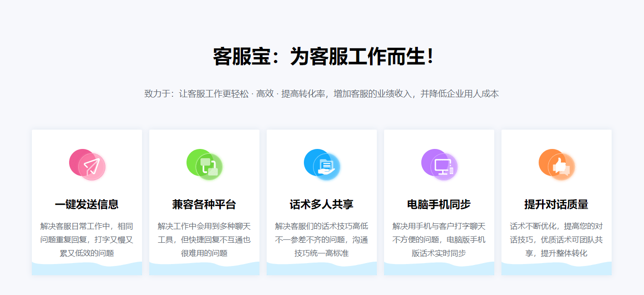The width and height of the screenshot is (644, 295).
Task: Select the 兼容各种平台 card title
Action: (204, 205)
